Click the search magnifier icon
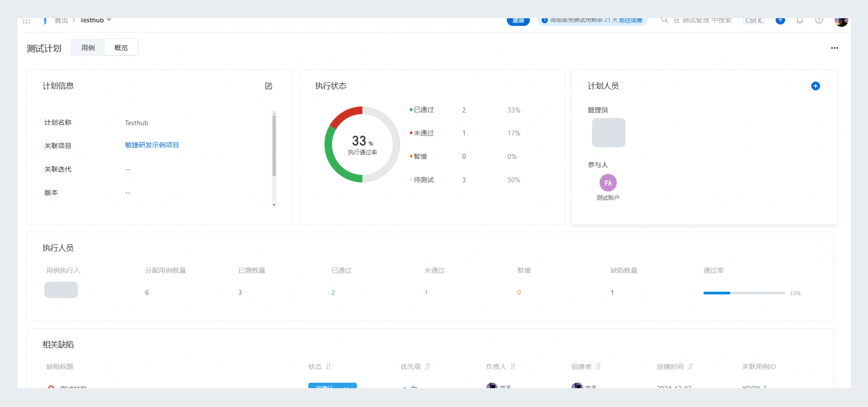Viewport: 868px width, 407px height. click(664, 21)
